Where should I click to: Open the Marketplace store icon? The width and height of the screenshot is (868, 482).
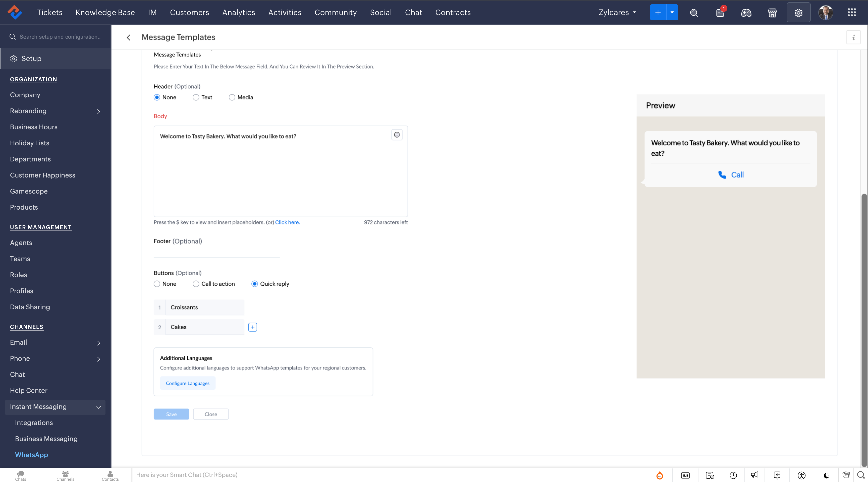[772, 13]
